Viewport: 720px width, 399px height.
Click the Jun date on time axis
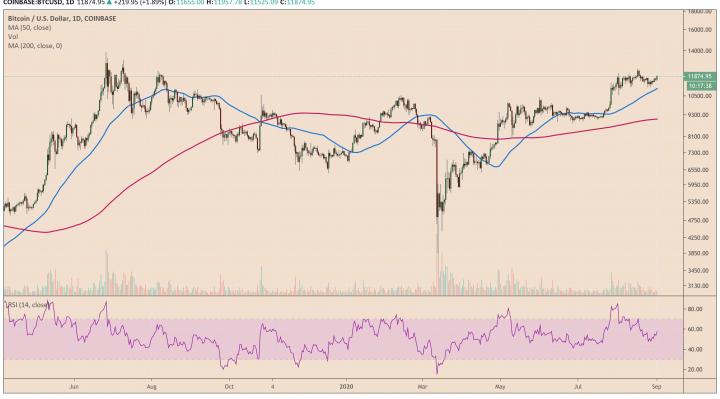point(74,387)
